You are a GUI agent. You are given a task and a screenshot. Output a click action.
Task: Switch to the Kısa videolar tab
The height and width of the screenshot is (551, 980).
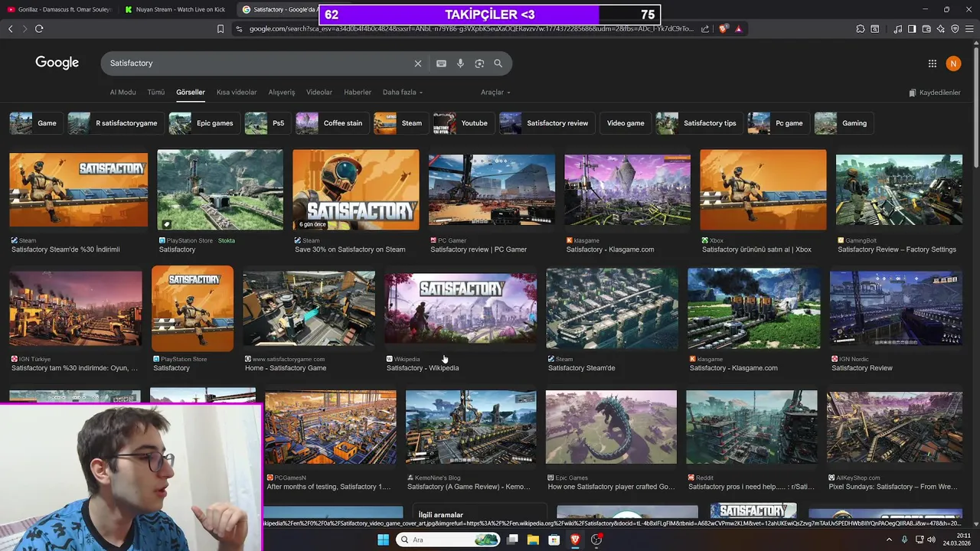(237, 93)
